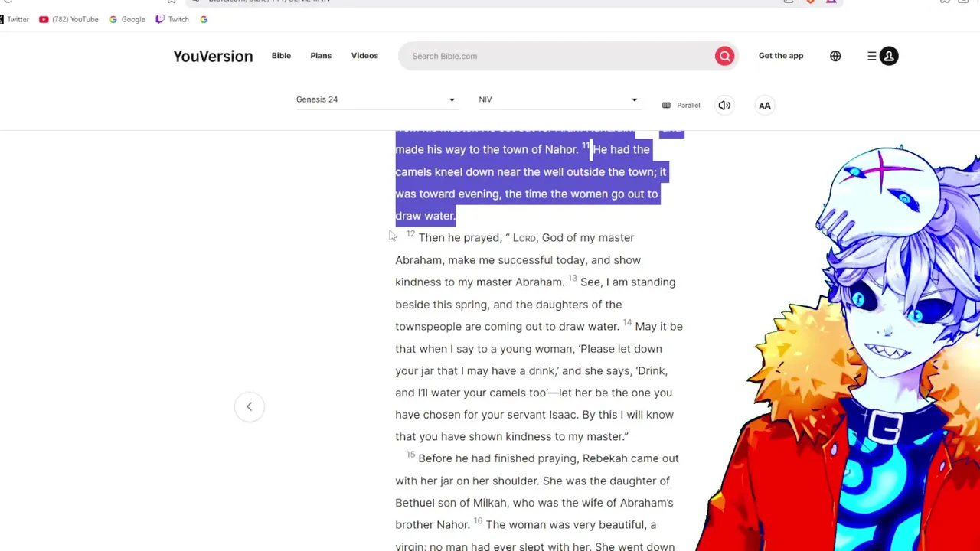Screen dimensions: 980x551
Task: Open the Google bookmark labeled Google
Action: tap(127, 19)
